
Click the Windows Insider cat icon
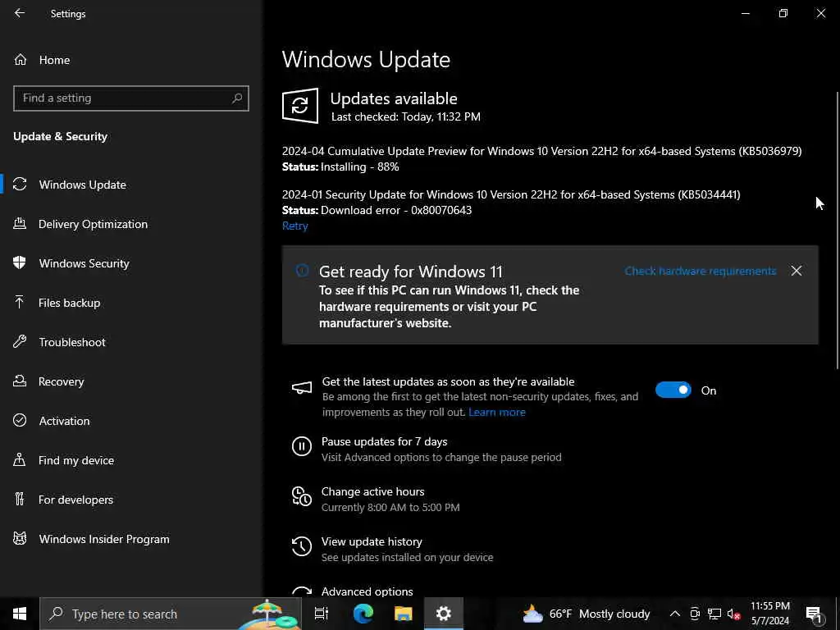[20, 538]
